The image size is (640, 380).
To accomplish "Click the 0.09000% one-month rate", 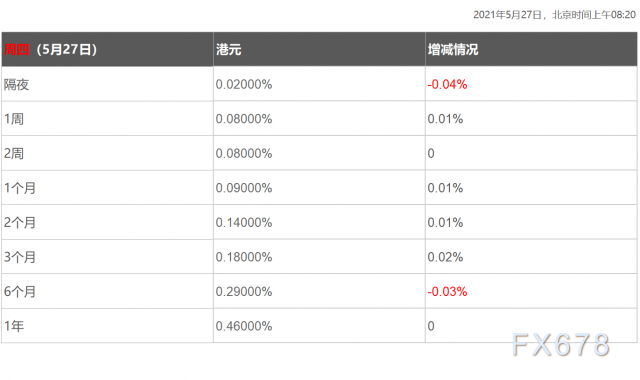I will click(x=244, y=188).
